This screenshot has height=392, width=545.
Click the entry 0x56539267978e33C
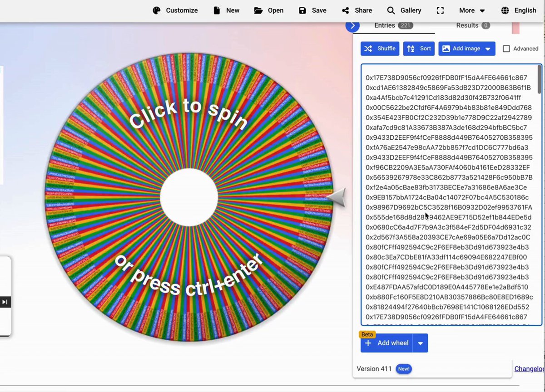pos(449,177)
